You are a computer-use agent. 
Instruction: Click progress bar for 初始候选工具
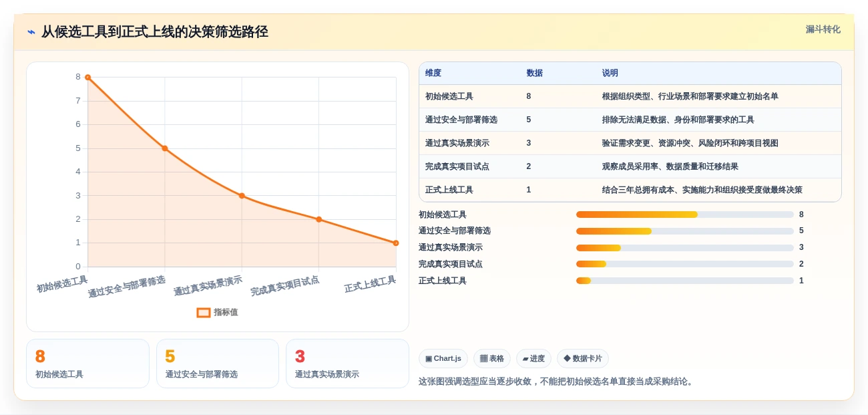[685, 215]
